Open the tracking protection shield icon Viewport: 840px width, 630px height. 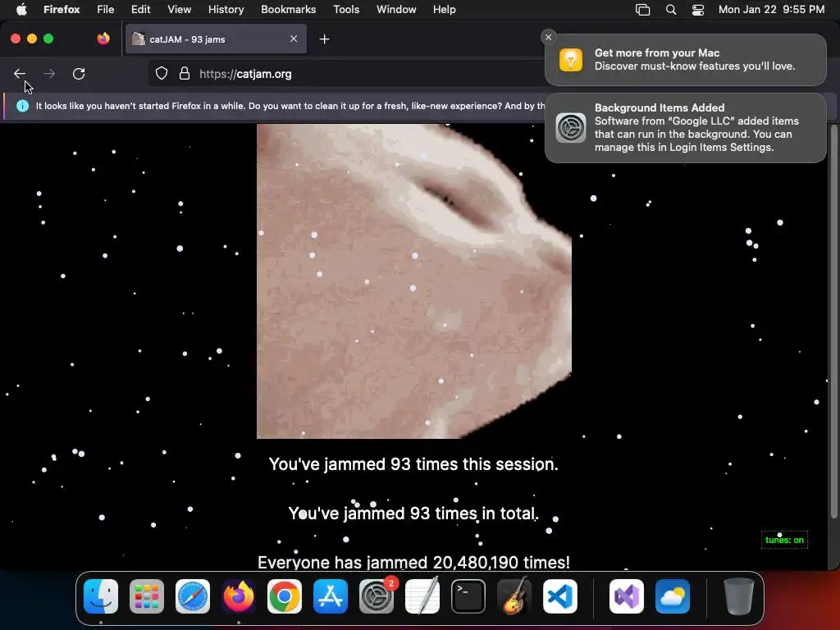[x=162, y=73]
